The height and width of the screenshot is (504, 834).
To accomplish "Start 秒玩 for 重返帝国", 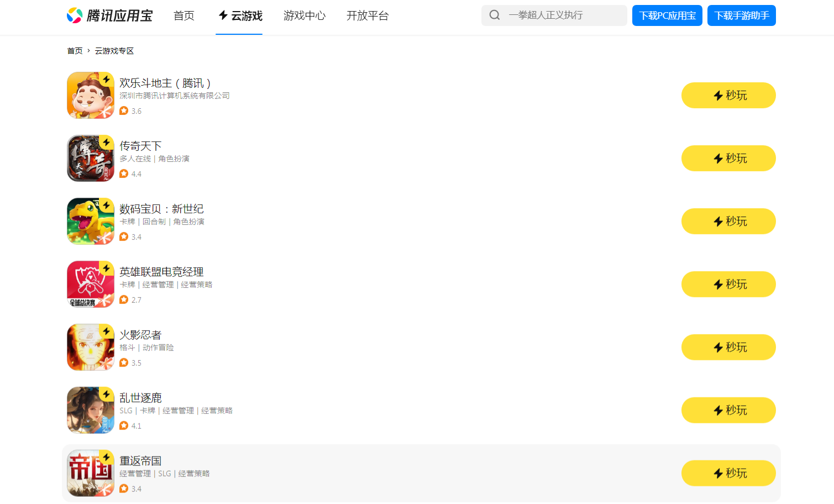I will (728, 473).
